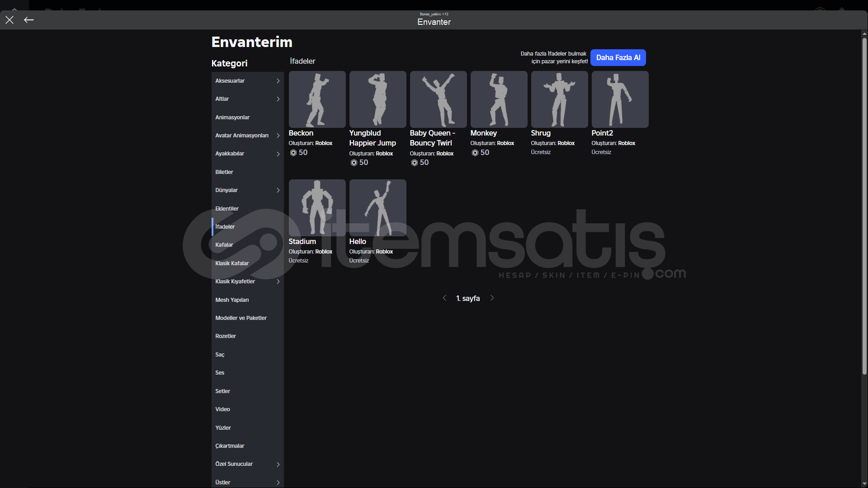Click the scrollbar up arrow
This screenshot has width=868, height=488.
coord(864,33)
